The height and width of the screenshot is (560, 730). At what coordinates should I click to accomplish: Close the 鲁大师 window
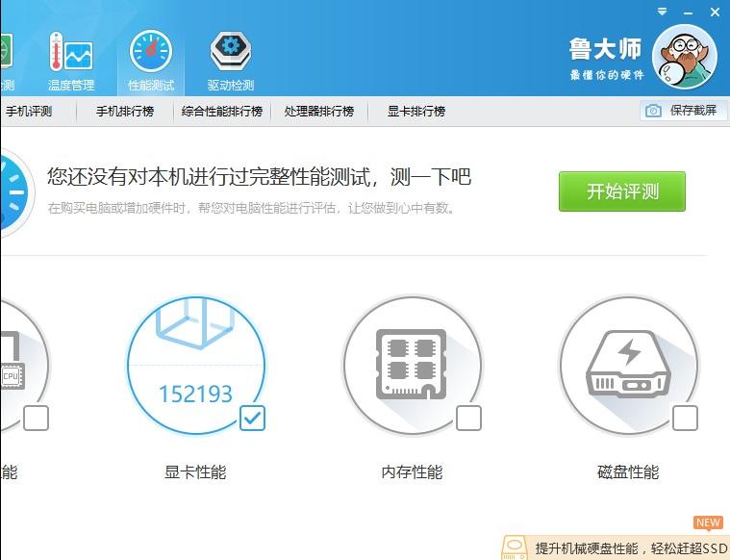(x=716, y=13)
